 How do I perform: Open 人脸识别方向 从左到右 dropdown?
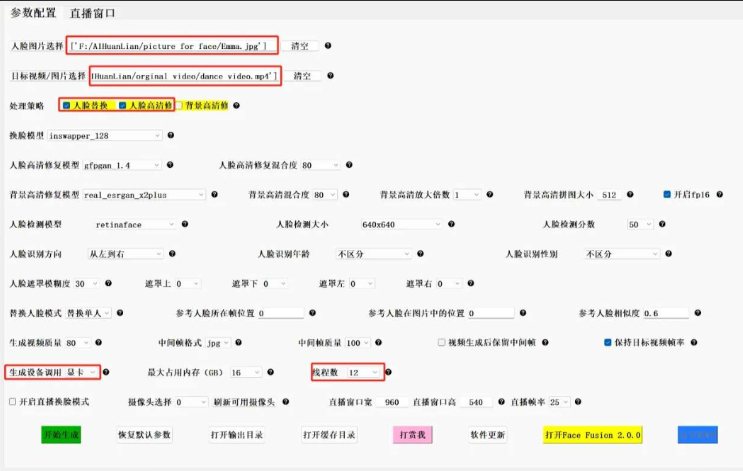126,254
